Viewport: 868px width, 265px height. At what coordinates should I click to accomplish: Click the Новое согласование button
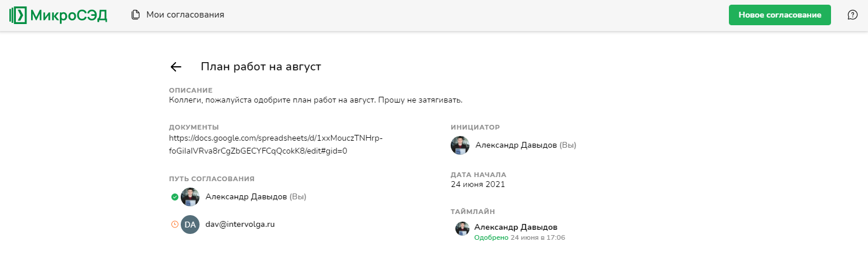(x=779, y=15)
